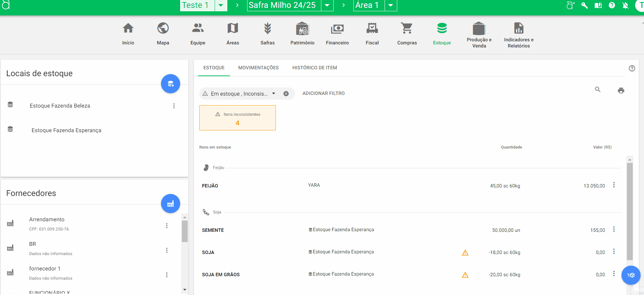Open options menu for FEIJÃO item
Viewport: 644px width, 295px height.
(614, 185)
